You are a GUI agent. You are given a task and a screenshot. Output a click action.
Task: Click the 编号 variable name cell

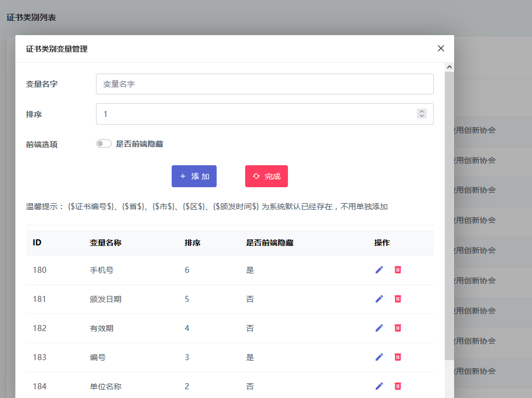coord(98,357)
